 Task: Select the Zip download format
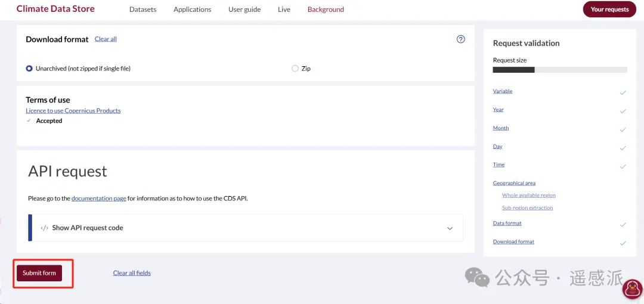point(295,69)
